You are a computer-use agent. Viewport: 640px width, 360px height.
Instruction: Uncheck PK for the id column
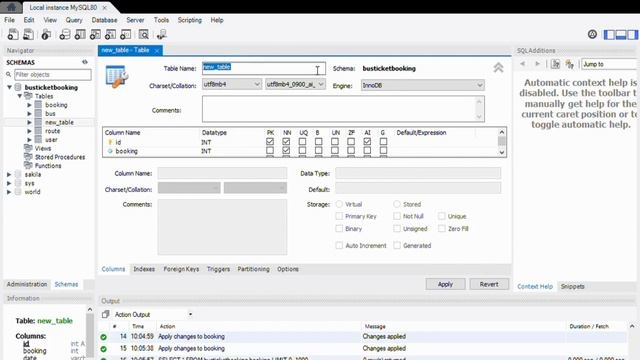click(x=270, y=142)
